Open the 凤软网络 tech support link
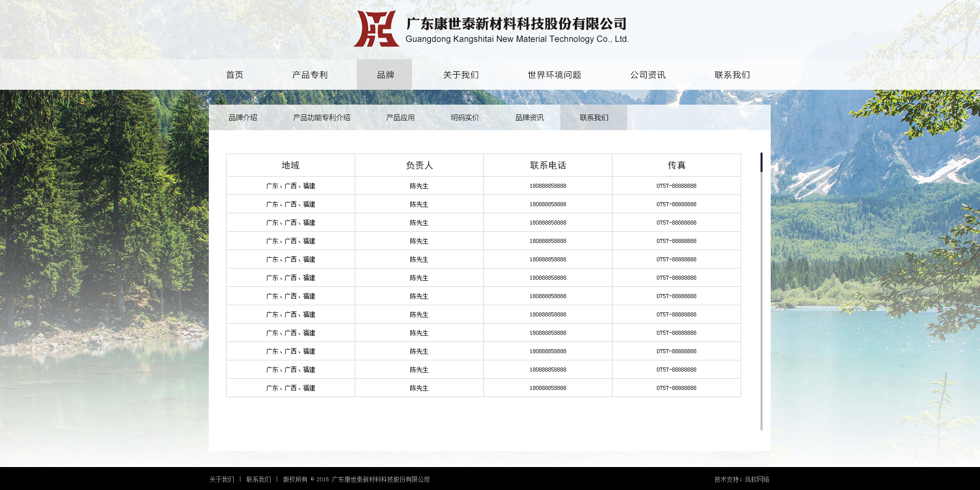Viewport: 980px width, 490px height. pyautogui.click(x=757, y=480)
